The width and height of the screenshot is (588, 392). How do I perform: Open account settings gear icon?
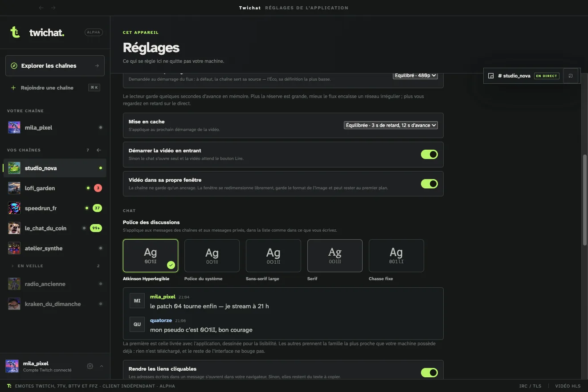(90, 366)
